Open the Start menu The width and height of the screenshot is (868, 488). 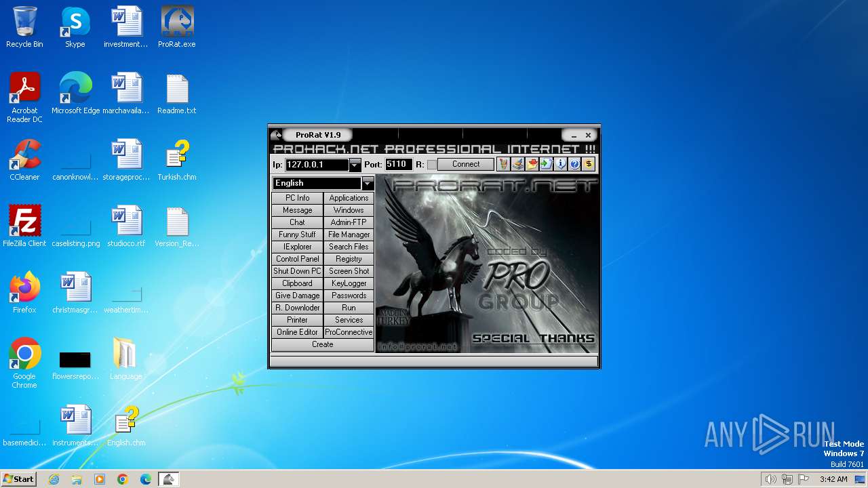(x=19, y=479)
